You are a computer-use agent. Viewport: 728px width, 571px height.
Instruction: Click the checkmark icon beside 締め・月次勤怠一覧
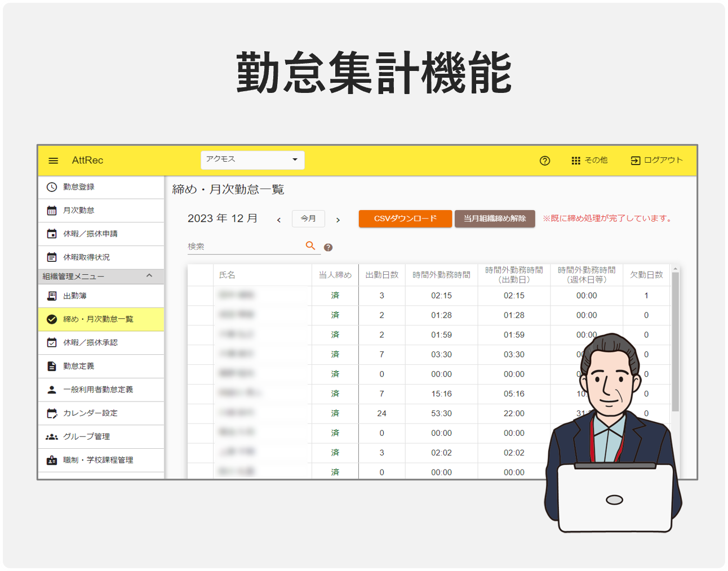(52, 319)
